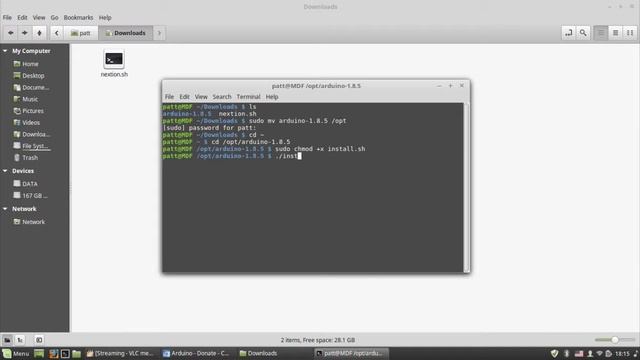The height and width of the screenshot is (360, 640).
Task: Collapse Network section in sidebar
Action: 5,209
